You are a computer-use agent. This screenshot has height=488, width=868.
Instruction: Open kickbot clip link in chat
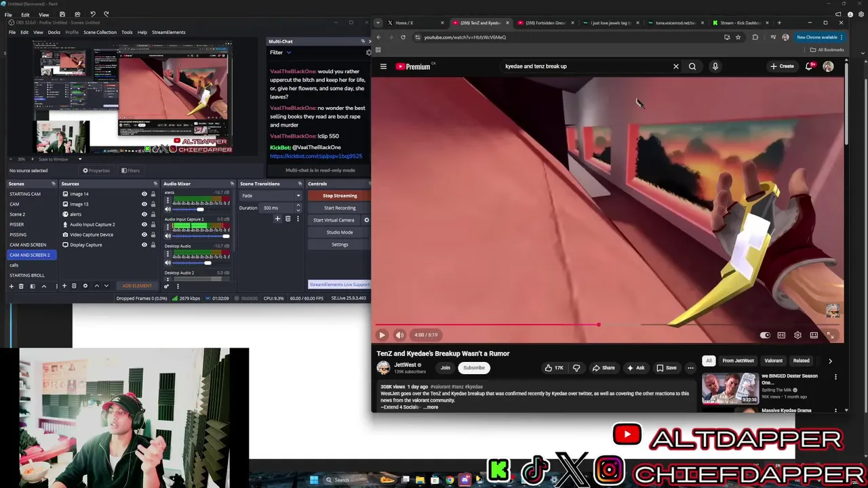(x=316, y=157)
